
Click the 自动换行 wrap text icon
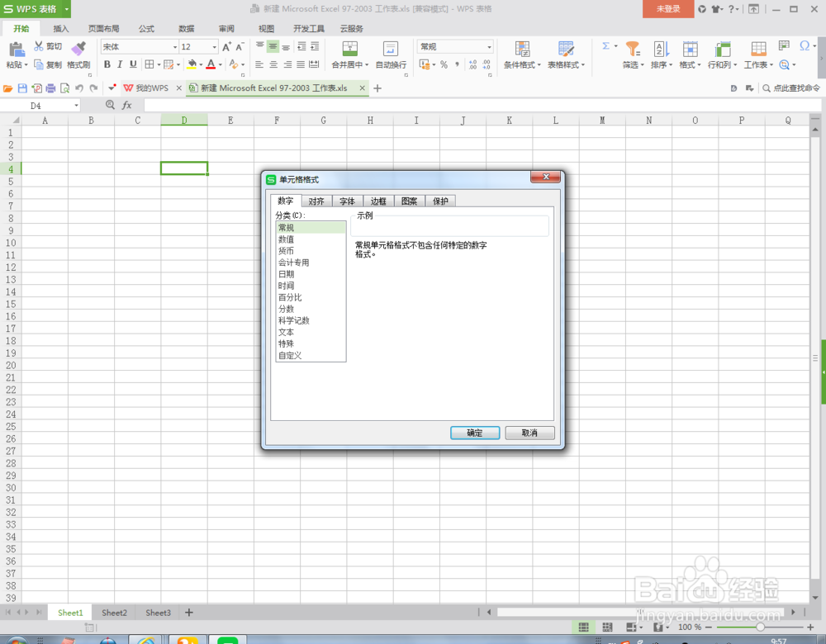click(391, 49)
